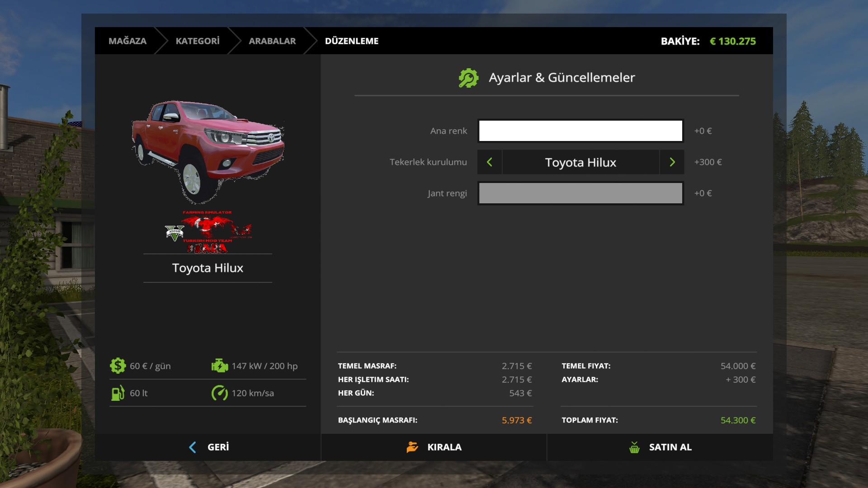Screen dimensions: 868x488
Task: Click the balance amount € 130.275
Action: point(733,41)
